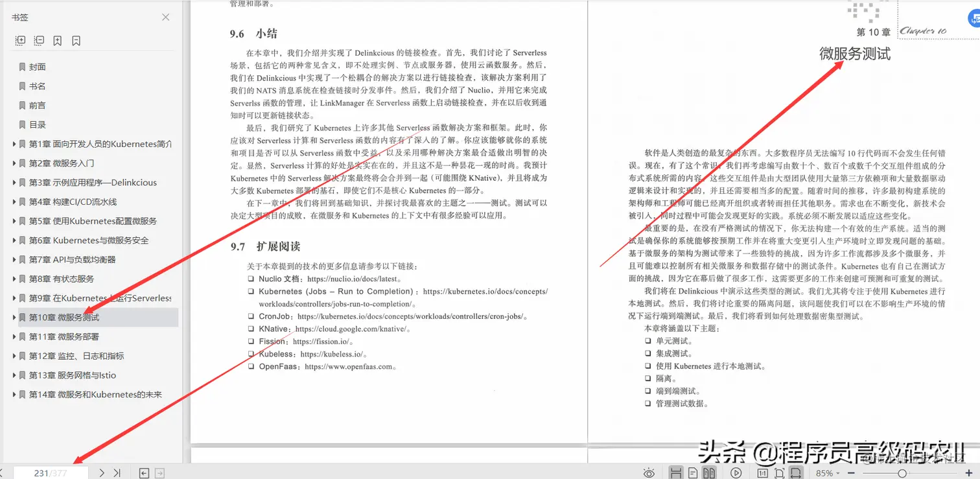Click the zoom slider handle

pyautogui.click(x=903, y=473)
